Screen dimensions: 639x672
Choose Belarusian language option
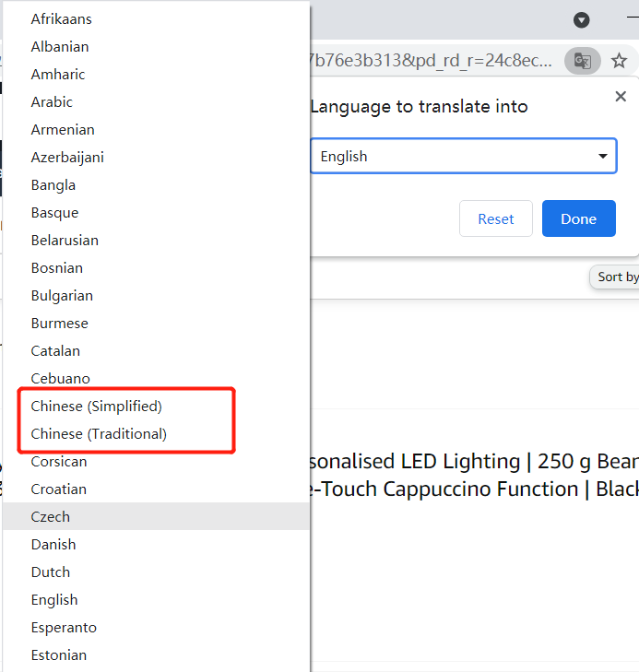[x=156, y=241]
